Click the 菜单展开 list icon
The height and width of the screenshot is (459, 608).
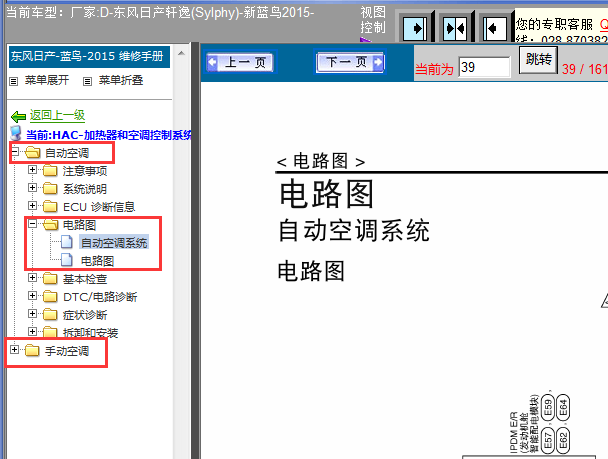point(14,81)
